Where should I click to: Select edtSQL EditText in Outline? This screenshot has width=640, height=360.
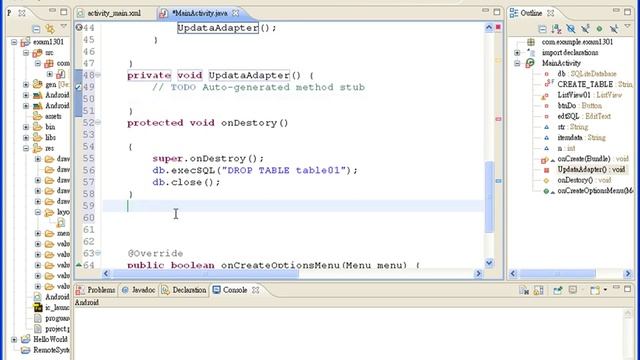click(x=577, y=116)
